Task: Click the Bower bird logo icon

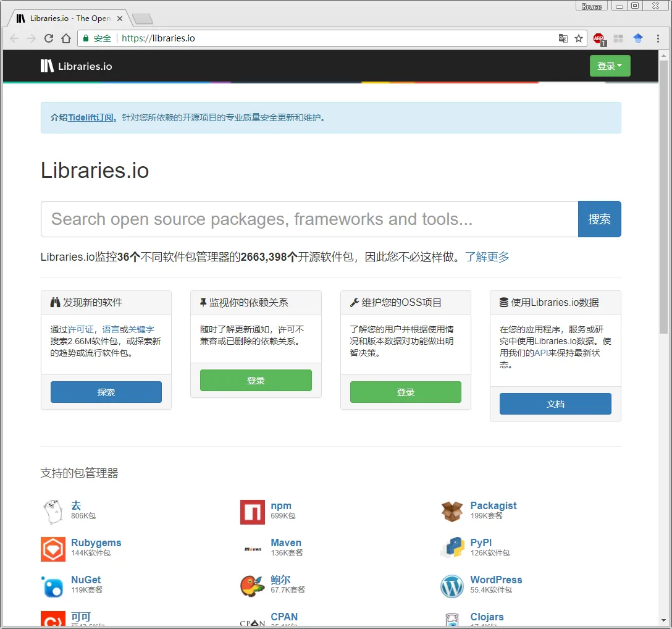Action: click(252, 586)
